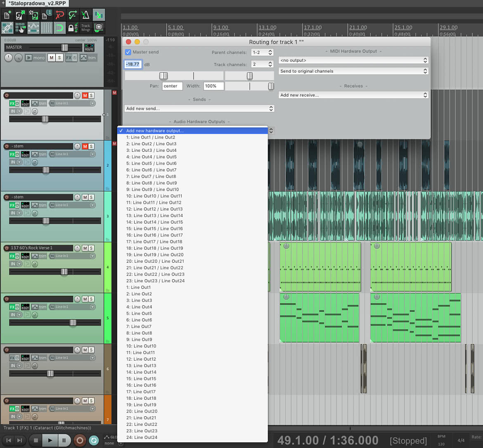Viewport: 483px width, 448px height.
Task: Open the FX chain on track 2
Action: pos(12,154)
